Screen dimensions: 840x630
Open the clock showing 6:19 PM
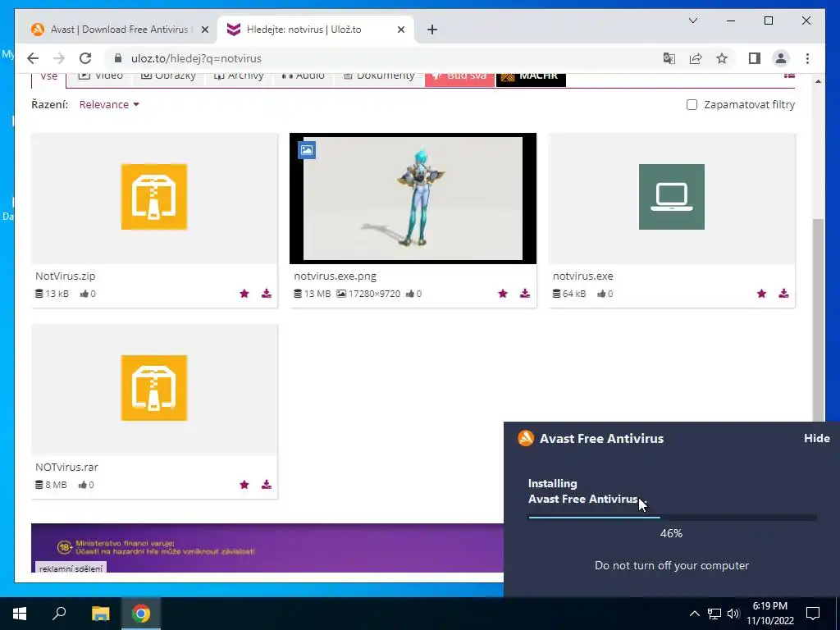(770, 614)
